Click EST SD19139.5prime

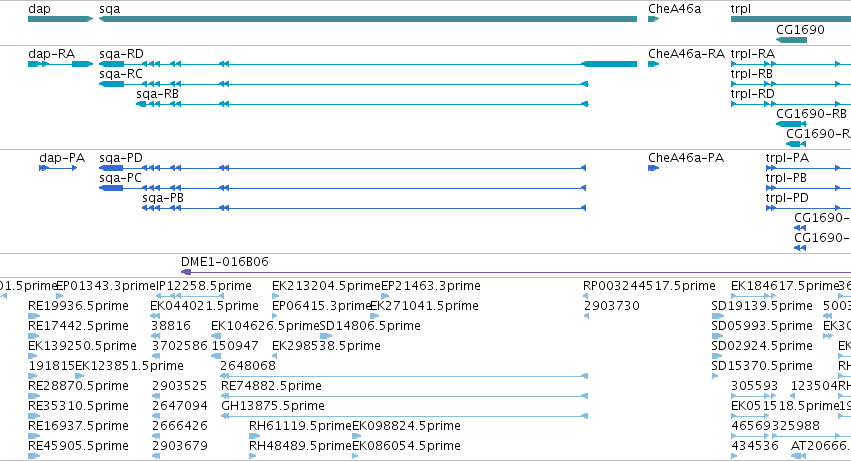tap(762, 306)
